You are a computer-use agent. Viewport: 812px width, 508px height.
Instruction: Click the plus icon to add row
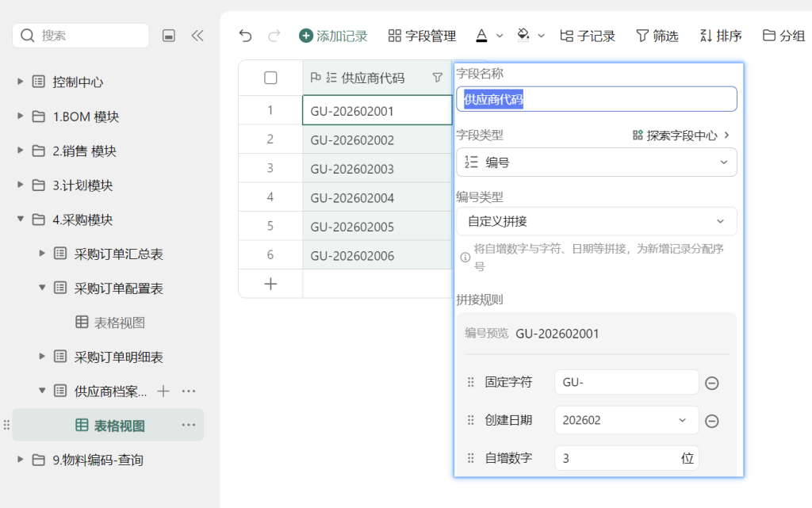click(270, 284)
